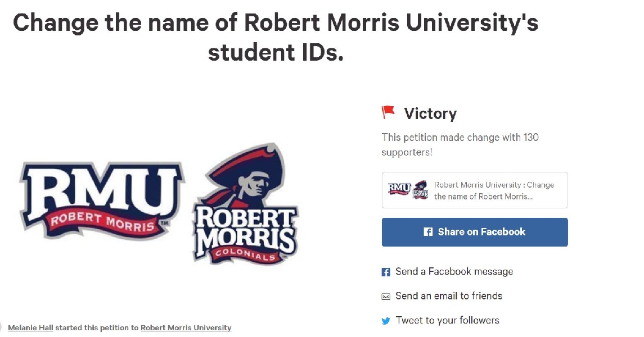Click the small RMU logo in the petition card
The width and height of the screenshot is (644, 337).
[x=399, y=189]
